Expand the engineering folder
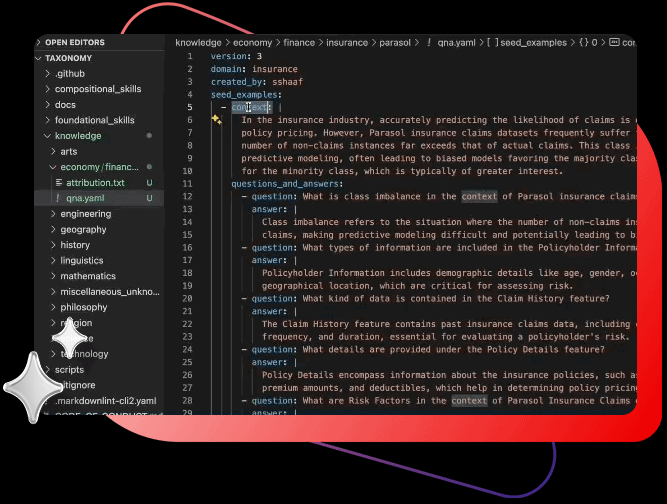 click(85, 214)
